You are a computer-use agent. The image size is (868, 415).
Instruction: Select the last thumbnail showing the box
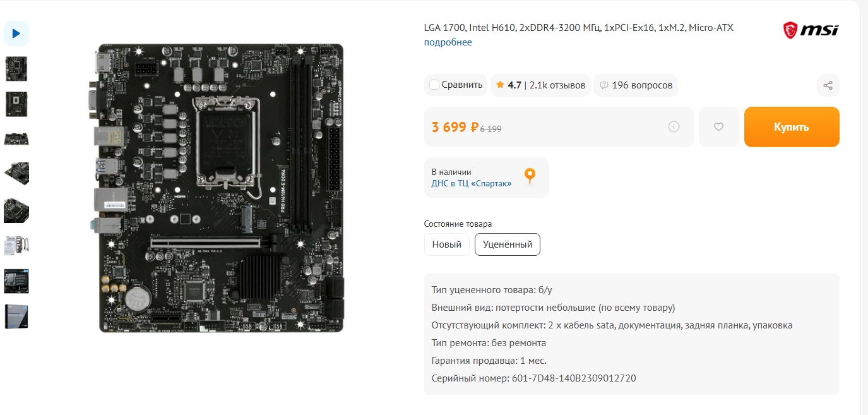pyautogui.click(x=16, y=316)
